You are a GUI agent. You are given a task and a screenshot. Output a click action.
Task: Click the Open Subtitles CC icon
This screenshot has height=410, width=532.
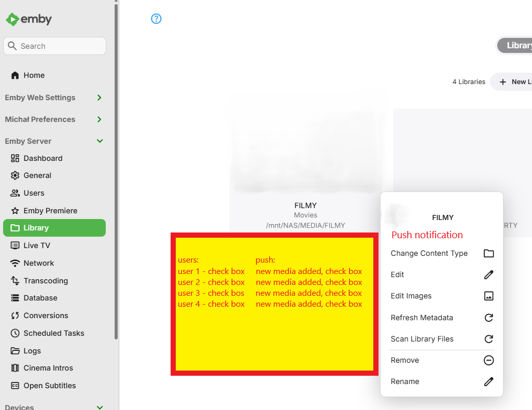(x=15, y=386)
